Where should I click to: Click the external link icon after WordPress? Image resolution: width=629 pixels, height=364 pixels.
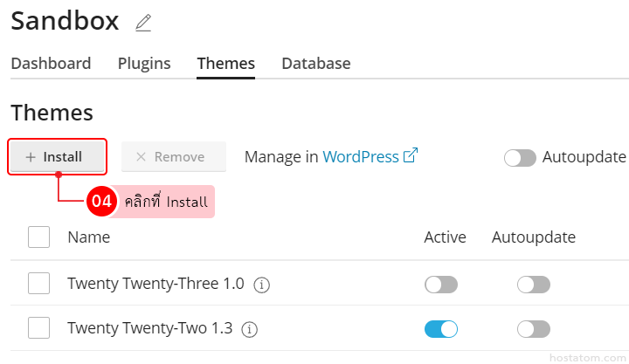pyautogui.click(x=411, y=156)
